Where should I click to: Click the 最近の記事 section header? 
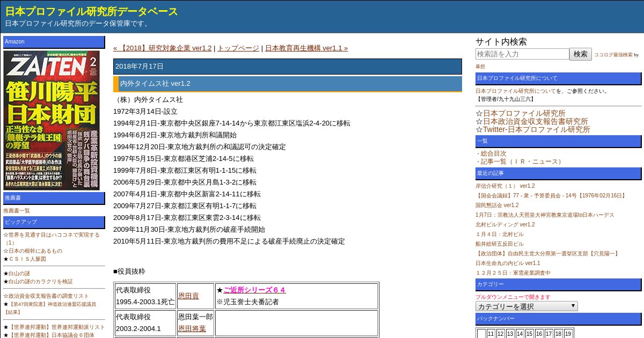(x=558, y=173)
